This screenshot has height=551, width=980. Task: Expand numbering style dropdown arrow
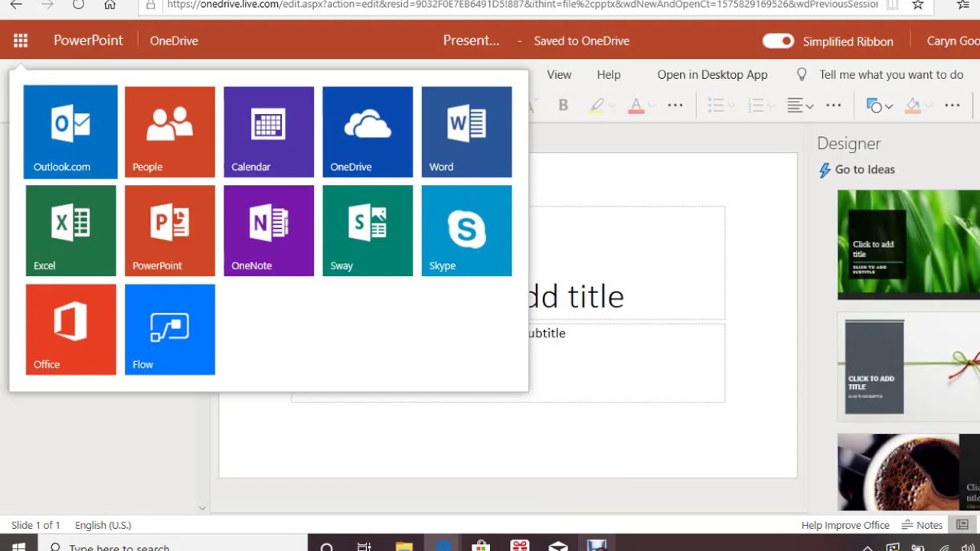tap(770, 106)
